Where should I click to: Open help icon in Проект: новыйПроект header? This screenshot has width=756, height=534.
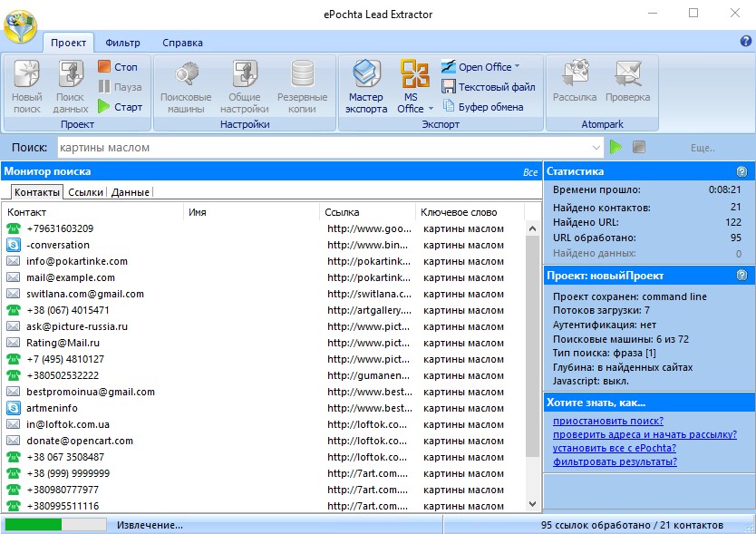[x=742, y=275]
